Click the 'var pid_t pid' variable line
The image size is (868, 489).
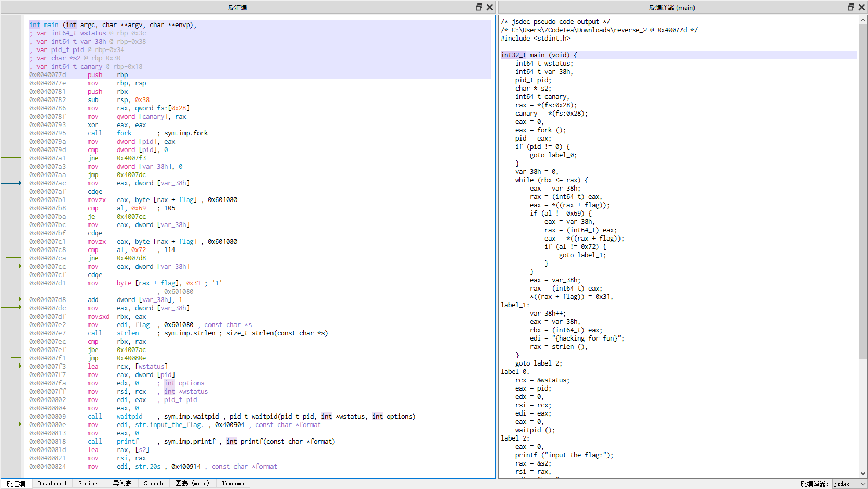click(x=77, y=50)
